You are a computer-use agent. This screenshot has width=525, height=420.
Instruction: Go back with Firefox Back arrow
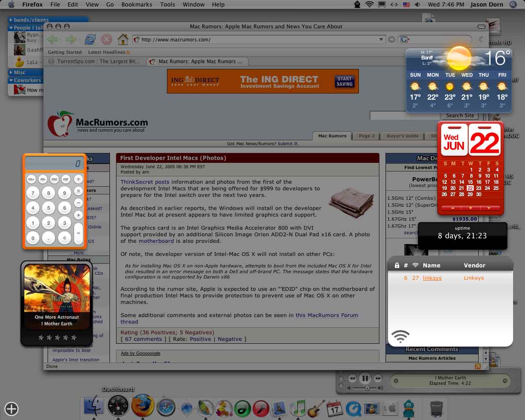coord(52,39)
